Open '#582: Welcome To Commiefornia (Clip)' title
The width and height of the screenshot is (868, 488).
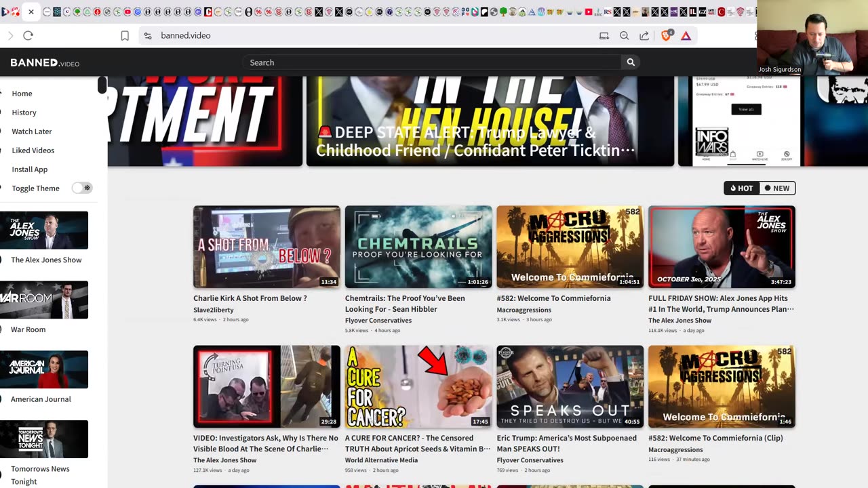point(715,438)
